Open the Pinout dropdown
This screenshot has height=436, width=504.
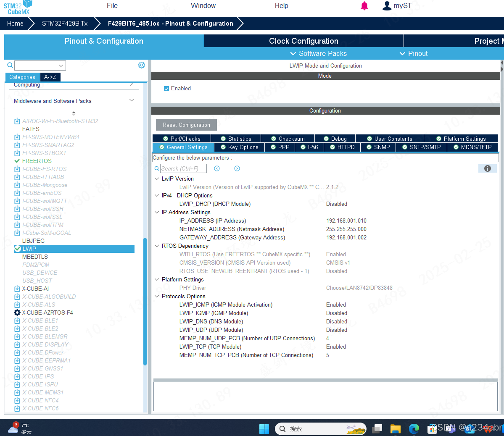(x=413, y=53)
